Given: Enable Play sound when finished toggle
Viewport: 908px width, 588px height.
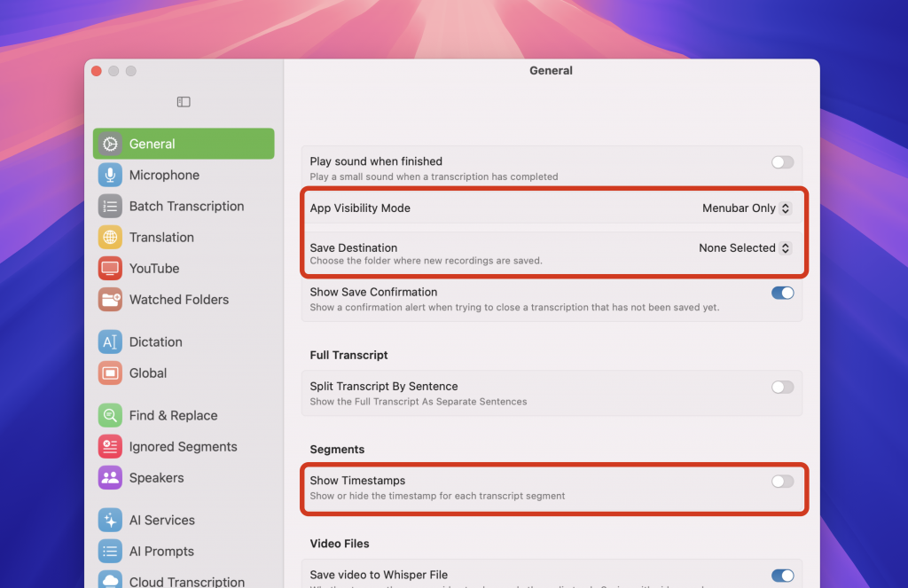Looking at the screenshot, I should point(782,162).
